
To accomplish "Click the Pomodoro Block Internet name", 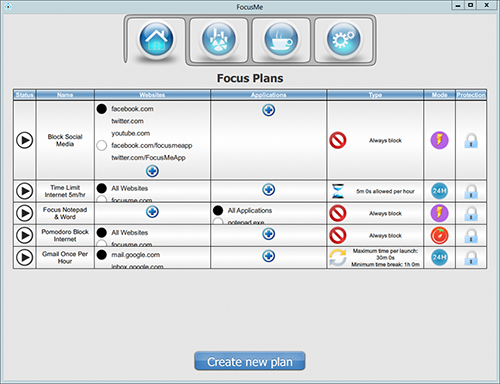I will coord(65,235).
